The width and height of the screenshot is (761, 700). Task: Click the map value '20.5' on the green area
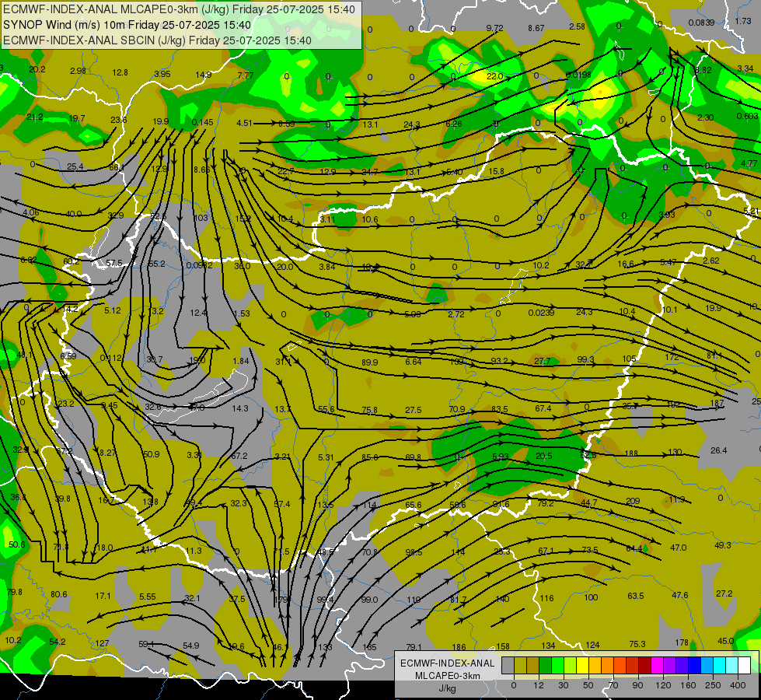click(544, 456)
